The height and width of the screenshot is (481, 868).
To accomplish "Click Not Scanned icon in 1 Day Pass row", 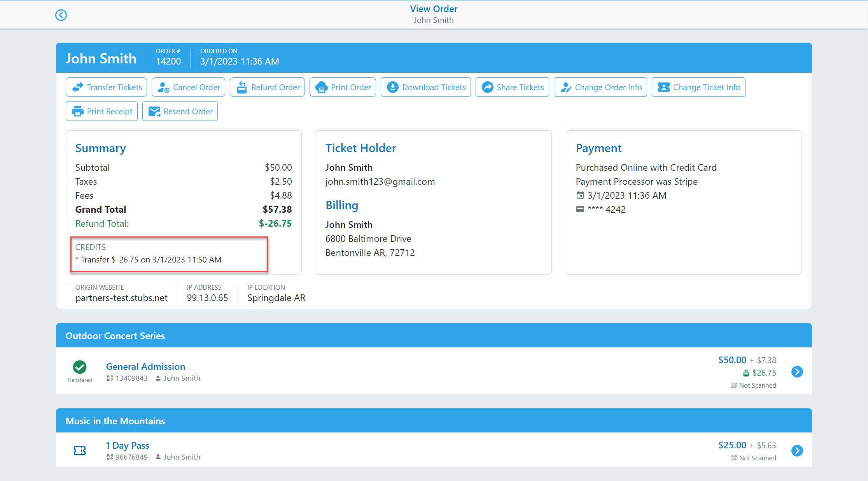I will (734, 458).
